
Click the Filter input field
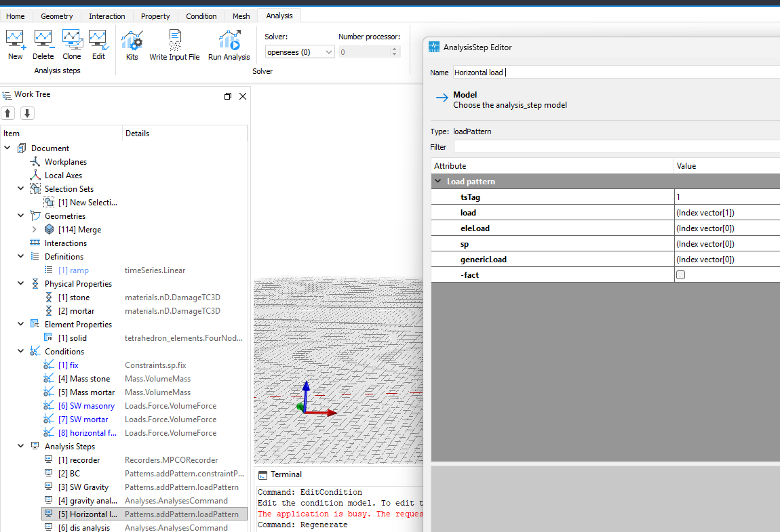click(617, 146)
